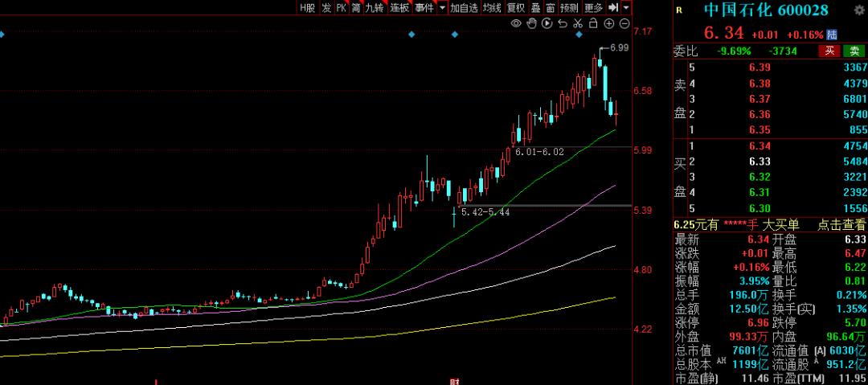
Task: Click the 4.22 price axis label
Action: [645, 329]
